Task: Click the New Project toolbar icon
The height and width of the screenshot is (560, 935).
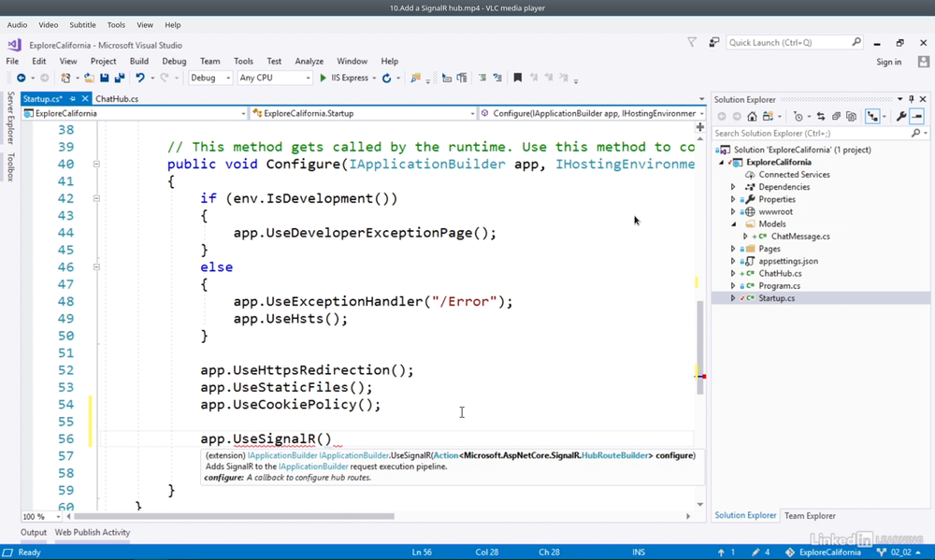Action: [65, 79]
